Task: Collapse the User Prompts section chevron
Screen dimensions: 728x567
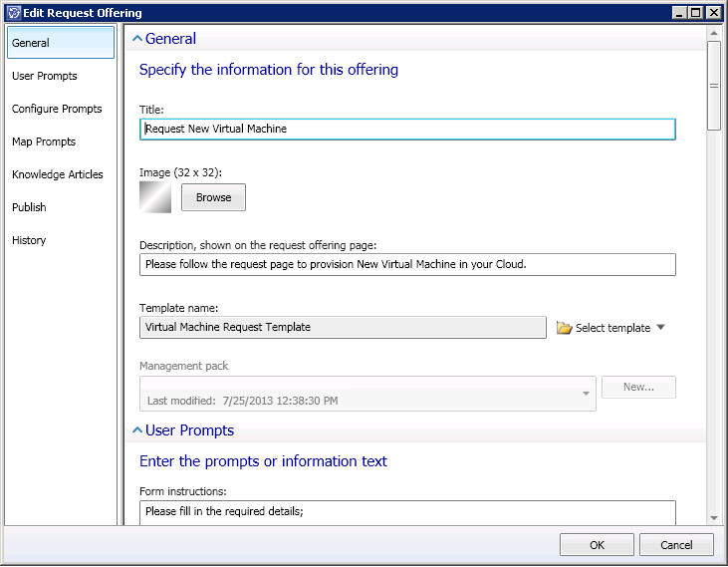Action: point(137,430)
